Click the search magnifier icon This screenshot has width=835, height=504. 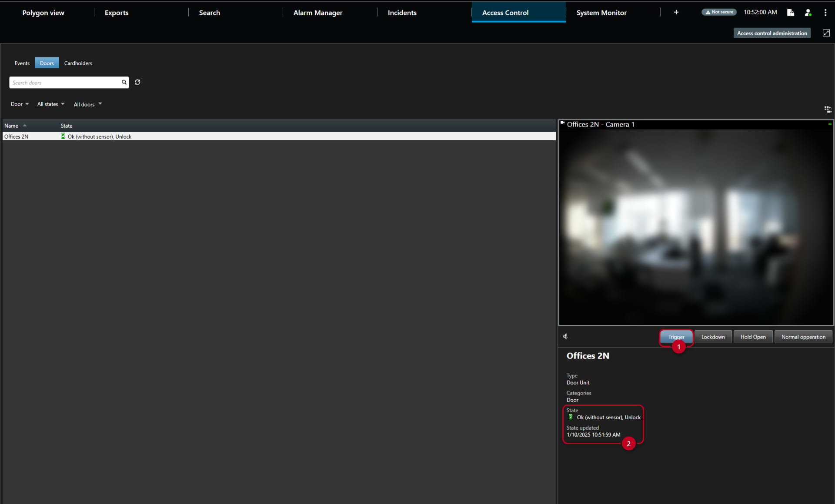[124, 82]
